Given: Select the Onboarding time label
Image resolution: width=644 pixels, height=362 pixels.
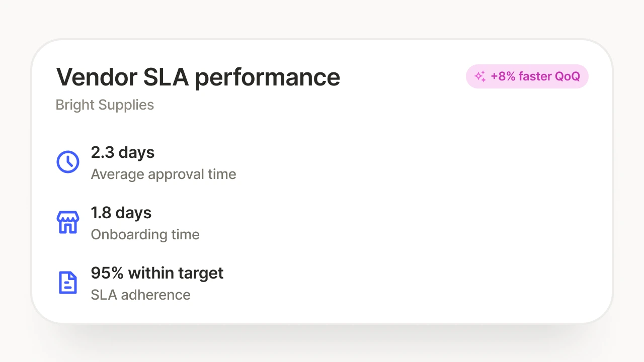Looking at the screenshot, I should [145, 235].
